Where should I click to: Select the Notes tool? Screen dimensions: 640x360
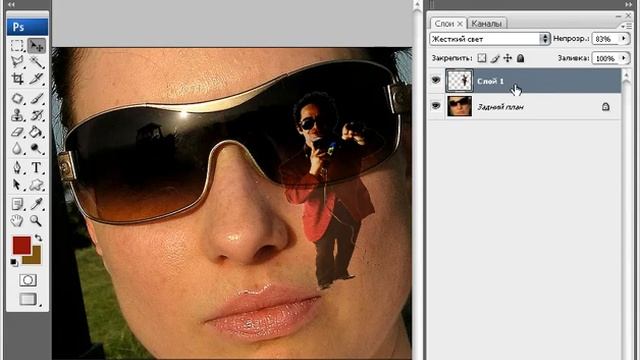click(17, 204)
